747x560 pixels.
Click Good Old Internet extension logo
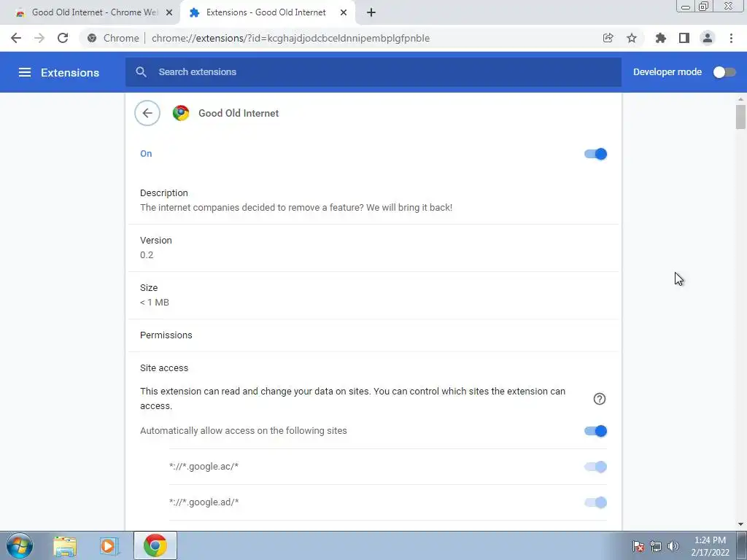(x=181, y=113)
